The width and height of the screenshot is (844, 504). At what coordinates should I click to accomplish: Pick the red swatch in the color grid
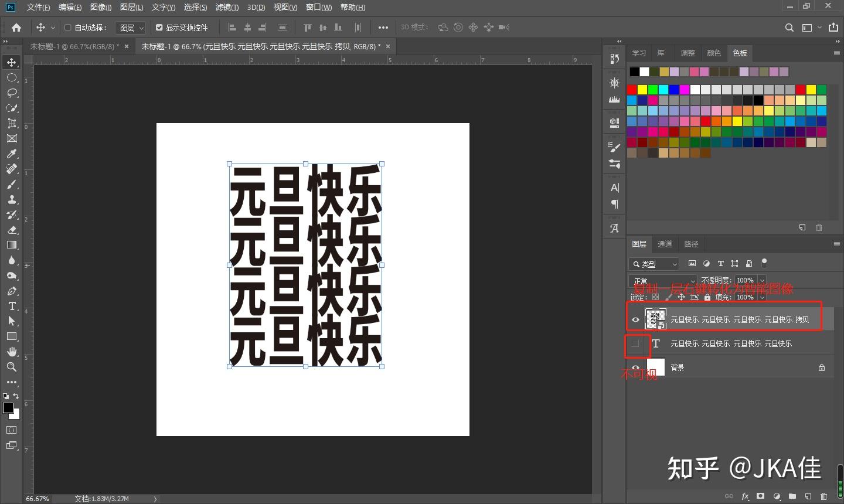pyautogui.click(x=632, y=90)
